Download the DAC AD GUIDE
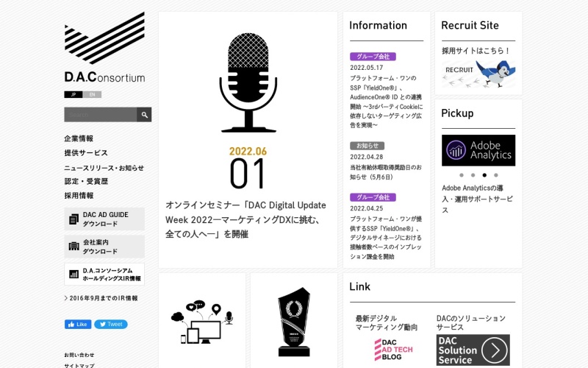 104,219
